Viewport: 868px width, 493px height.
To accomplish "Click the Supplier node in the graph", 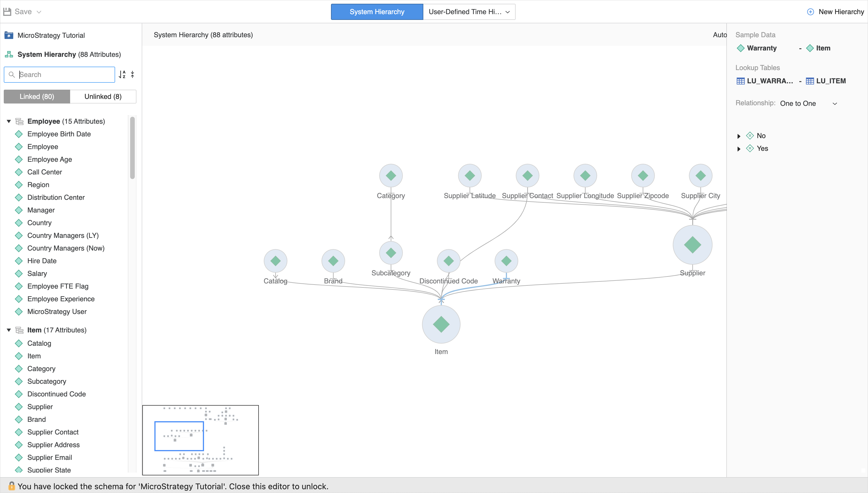I will [692, 245].
